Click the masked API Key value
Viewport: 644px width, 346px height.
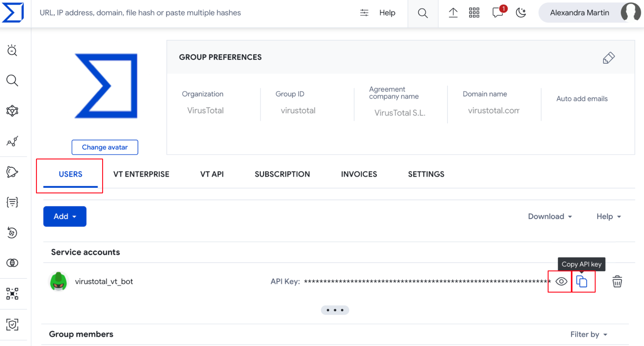tap(427, 282)
